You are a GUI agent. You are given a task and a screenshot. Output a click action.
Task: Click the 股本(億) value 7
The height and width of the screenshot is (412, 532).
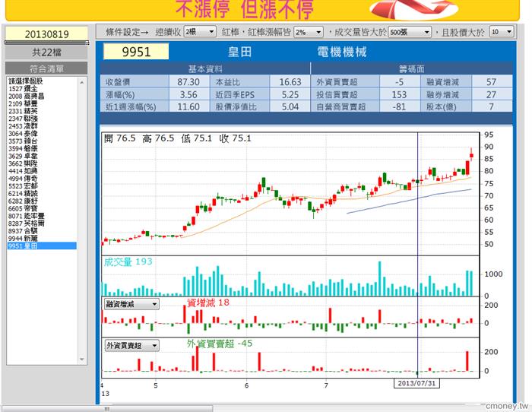click(491, 106)
